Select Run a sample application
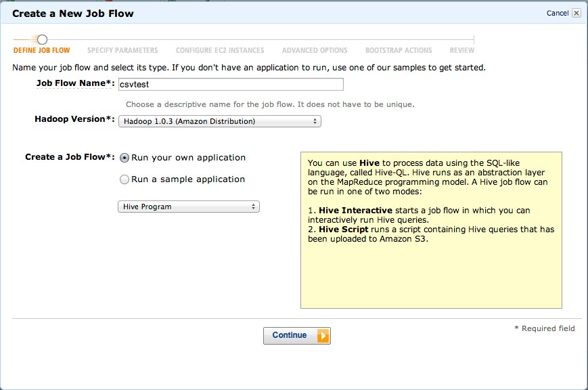This screenshot has height=390, width=588. point(125,179)
